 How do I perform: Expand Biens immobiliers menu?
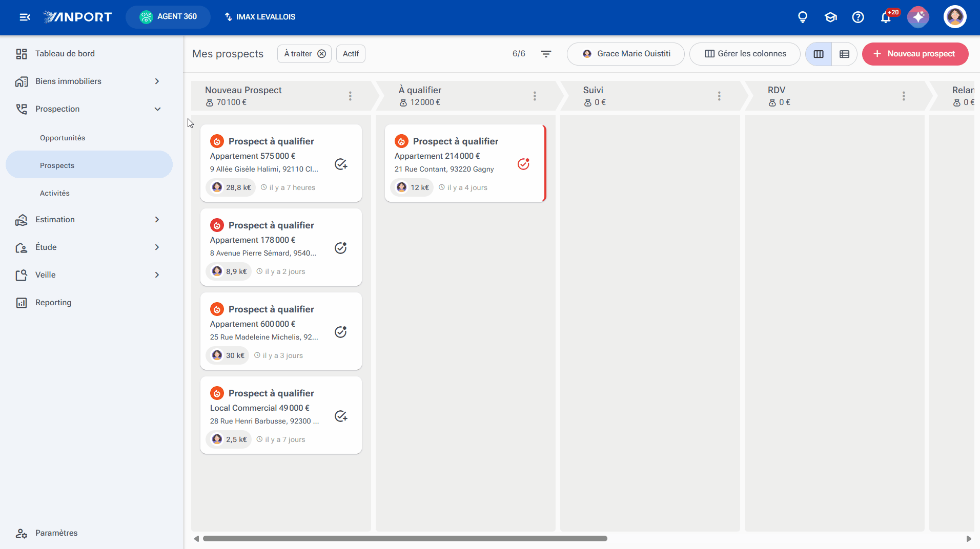[x=157, y=81]
